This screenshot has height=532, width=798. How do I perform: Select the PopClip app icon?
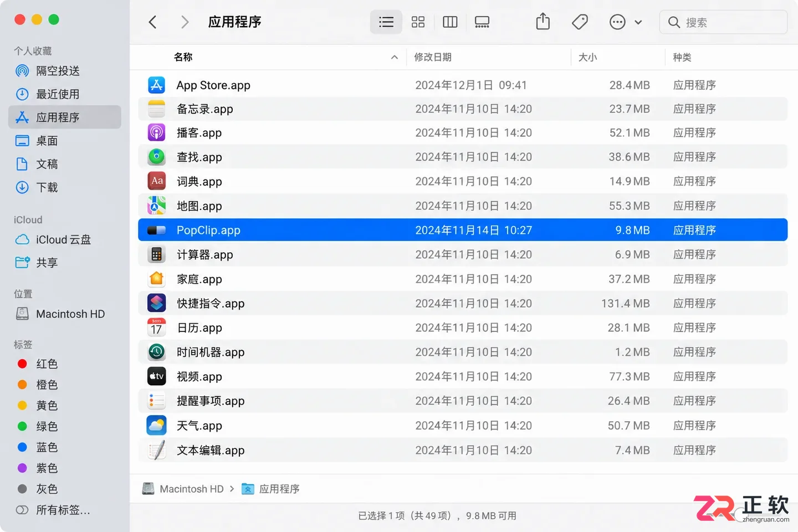point(156,230)
